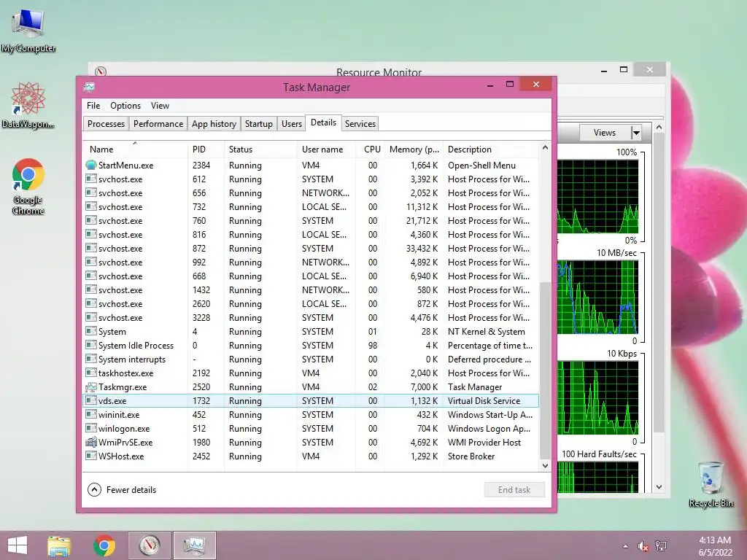
Task: Switch to Resource Monitor taskbar button
Action: click(x=149, y=545)
